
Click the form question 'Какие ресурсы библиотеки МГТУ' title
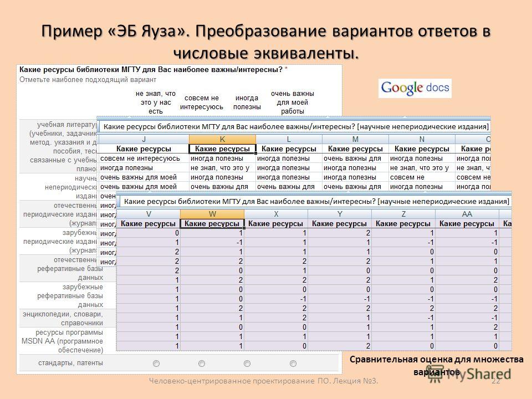pyautogui.click(x=151, y=70)
